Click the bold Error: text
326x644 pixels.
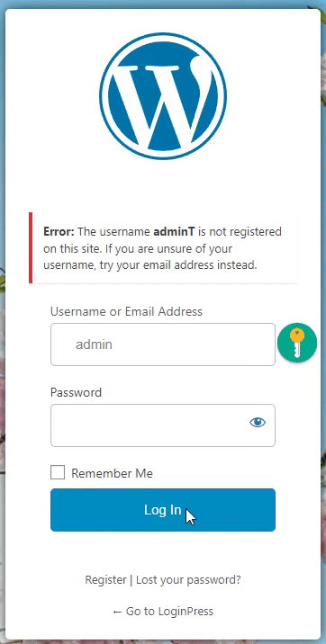point(59,232)
